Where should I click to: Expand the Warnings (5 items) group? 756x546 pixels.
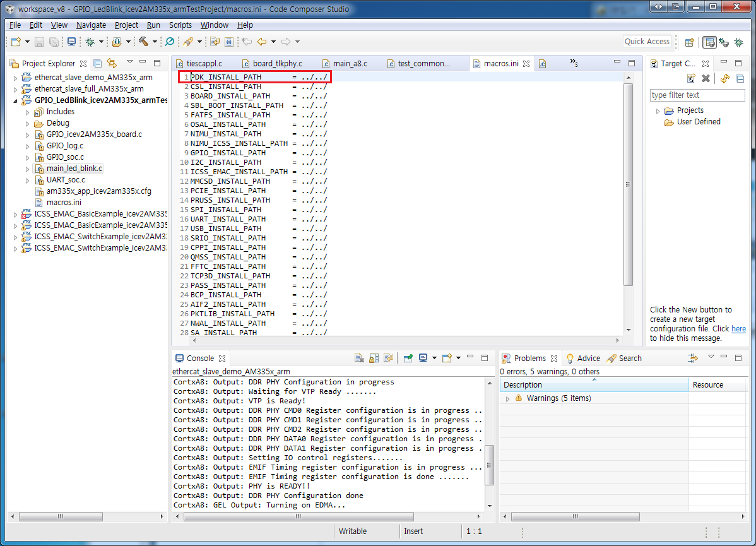[x=508, y=399]
